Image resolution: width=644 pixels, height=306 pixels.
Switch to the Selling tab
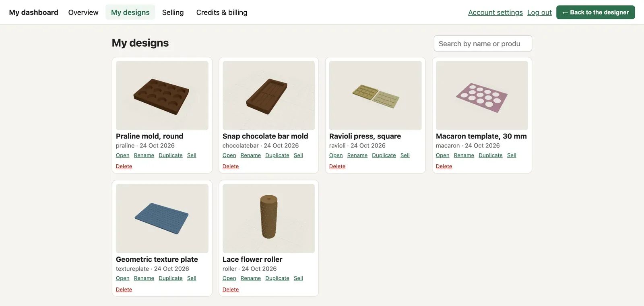173,12
